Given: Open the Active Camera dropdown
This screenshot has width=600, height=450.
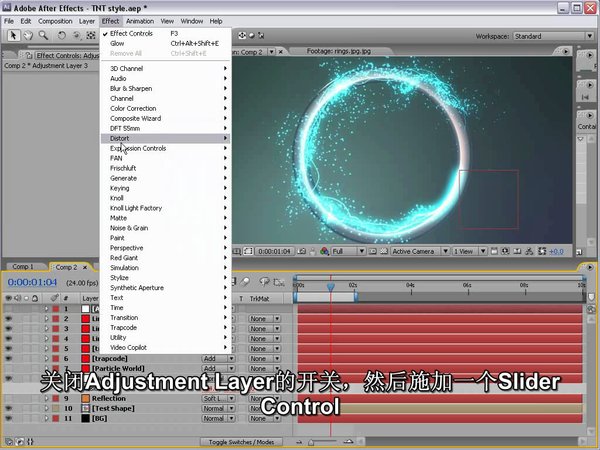Looking at the screenshot, I should pyautogui.click(x=420, y=251).
